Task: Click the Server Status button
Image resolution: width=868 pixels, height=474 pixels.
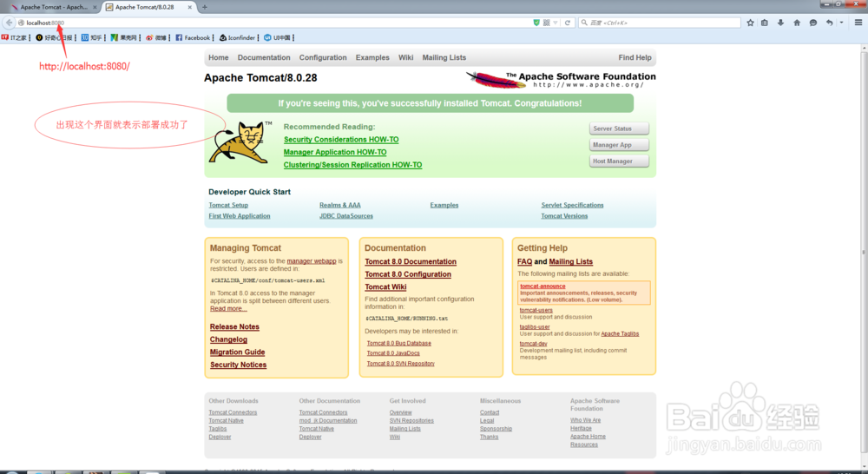Action: pyautogui.click(x=619, y=128)
